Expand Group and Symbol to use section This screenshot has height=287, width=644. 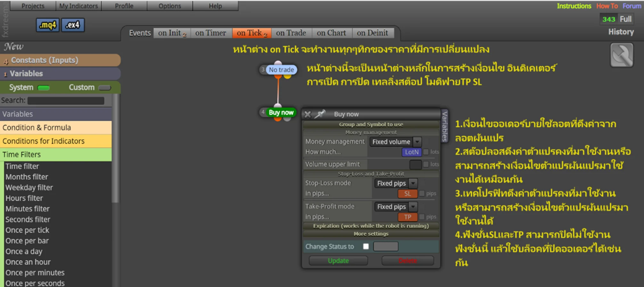371,124
